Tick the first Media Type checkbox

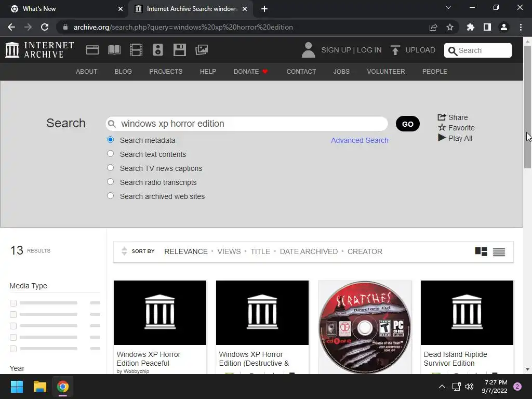tap(13, 303)
